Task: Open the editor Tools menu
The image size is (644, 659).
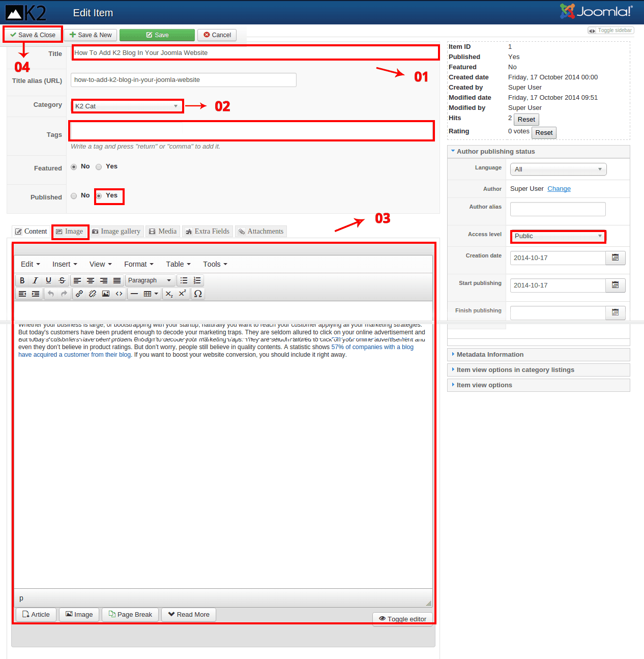Action: tap(215, 264)
